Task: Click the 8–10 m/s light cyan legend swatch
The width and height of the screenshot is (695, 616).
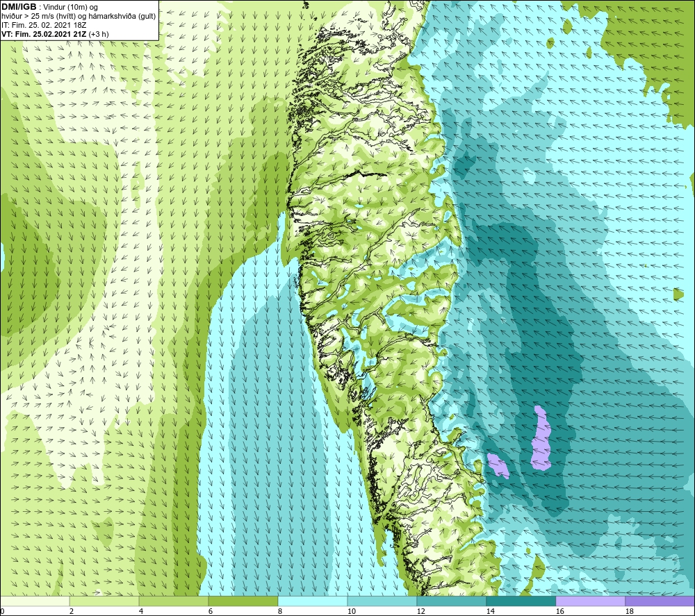Action: (x=313, y=601)
